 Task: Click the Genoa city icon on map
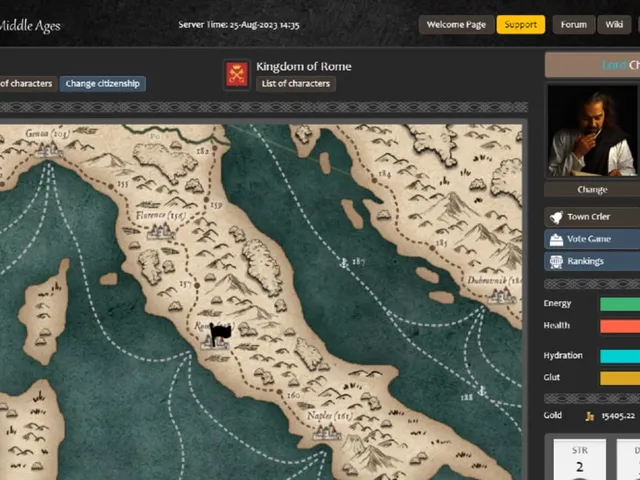49,150
